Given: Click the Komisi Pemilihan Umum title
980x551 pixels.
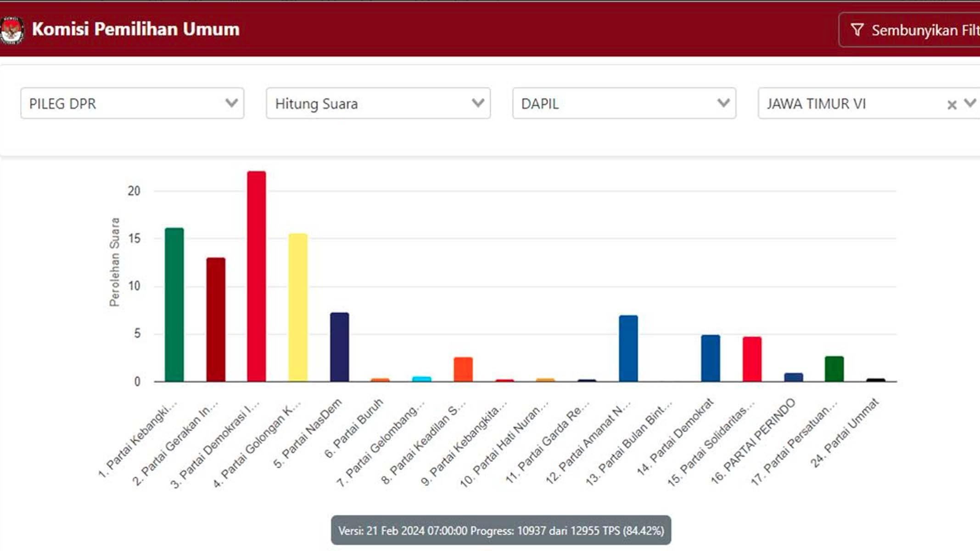Looking at the screenshot, I should coord(136,29).
